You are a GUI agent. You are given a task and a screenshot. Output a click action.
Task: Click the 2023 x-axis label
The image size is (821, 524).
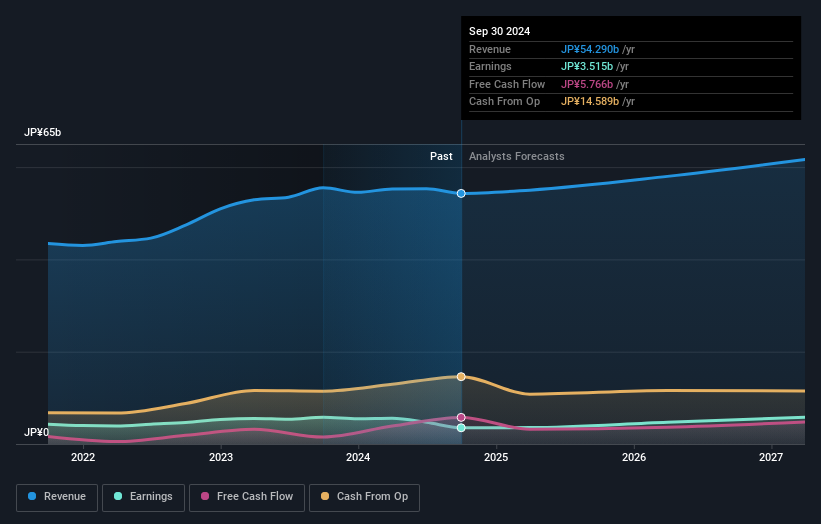[221, 457]
